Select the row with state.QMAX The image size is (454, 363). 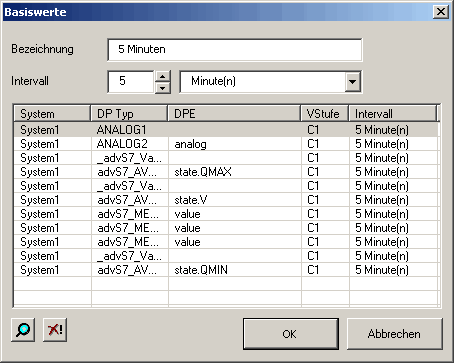(226, 172)
